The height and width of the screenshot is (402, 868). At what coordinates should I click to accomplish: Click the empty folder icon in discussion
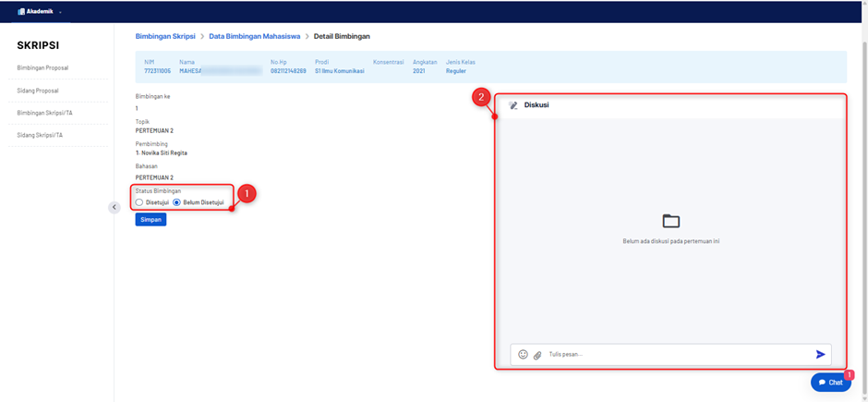671,222
